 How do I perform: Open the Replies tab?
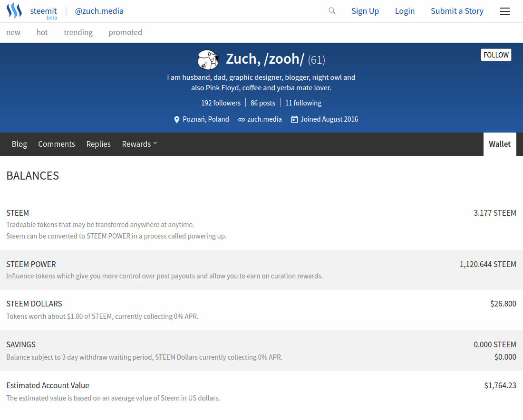(x=98, y=144)
